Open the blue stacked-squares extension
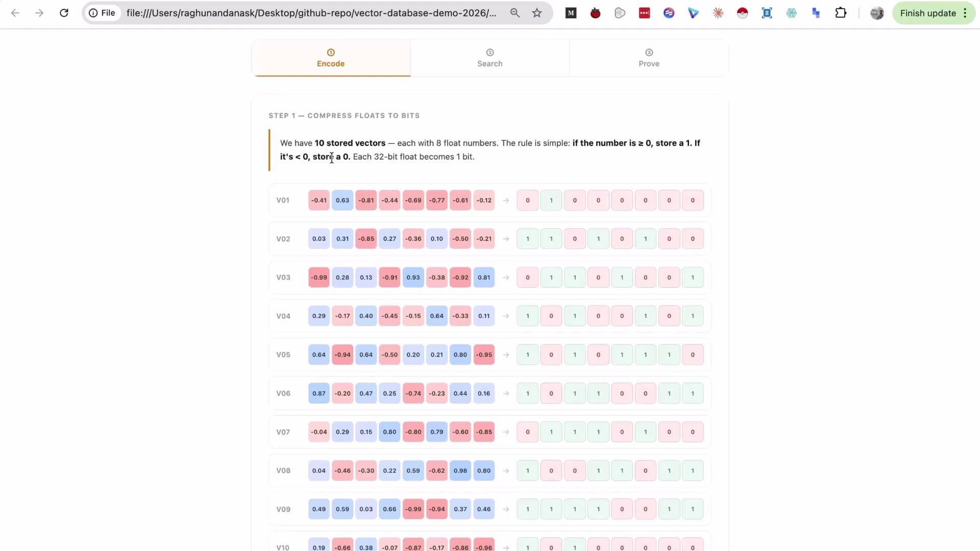 (816, 13)
